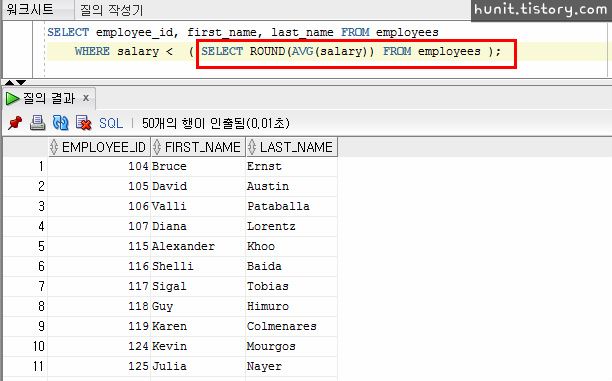612x381 pixels.
Task: Select first name cell Guy
Action: (x=198, y=306)
